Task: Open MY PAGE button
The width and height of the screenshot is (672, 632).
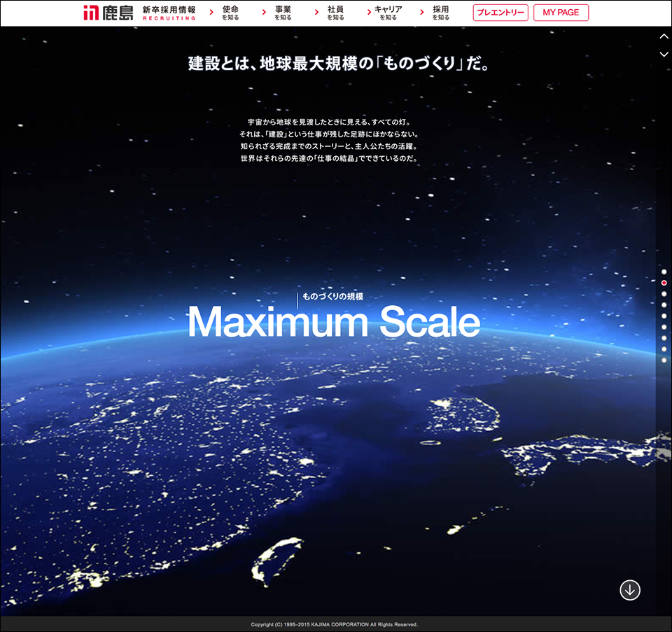Action: [561, 13]
